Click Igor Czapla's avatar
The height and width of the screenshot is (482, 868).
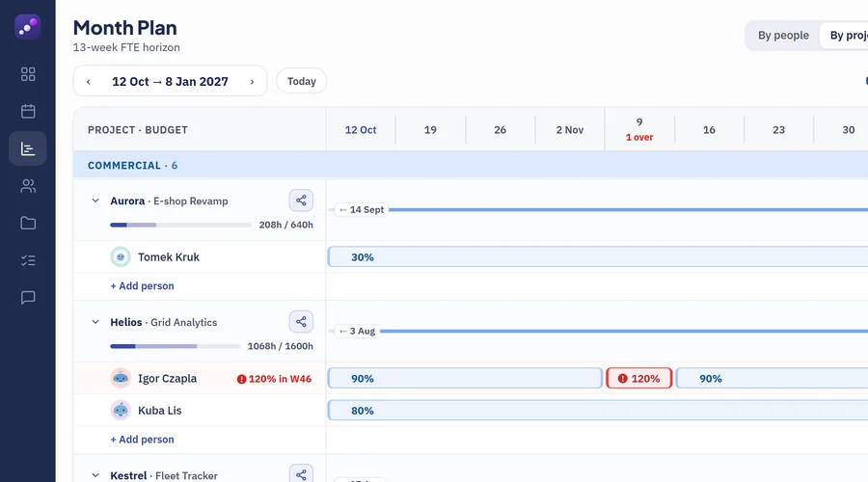click(121, 379)
